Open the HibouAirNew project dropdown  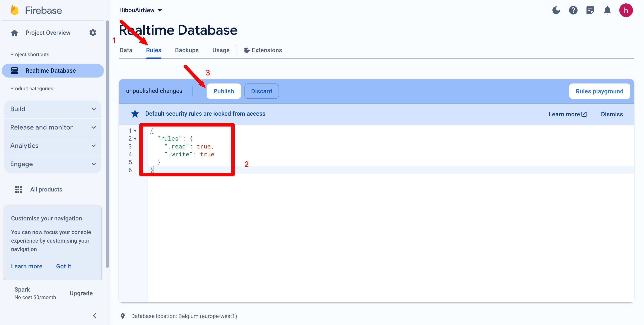[141, 10]
